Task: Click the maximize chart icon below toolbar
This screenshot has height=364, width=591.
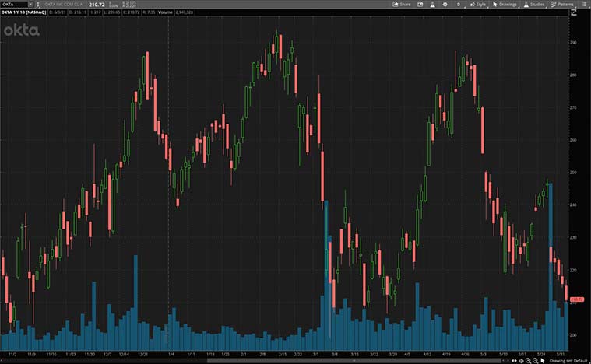Action: coord(574,12)
